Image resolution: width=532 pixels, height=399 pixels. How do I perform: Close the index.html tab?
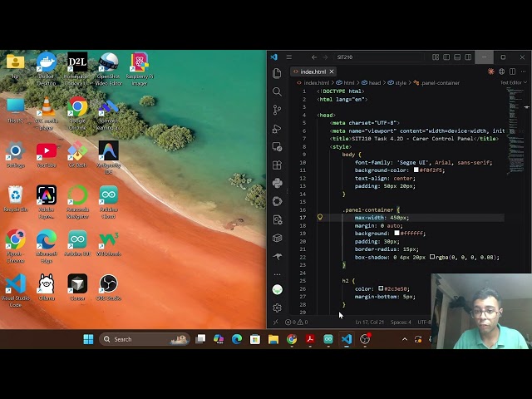pyautogui.click(x=332, y=71)
